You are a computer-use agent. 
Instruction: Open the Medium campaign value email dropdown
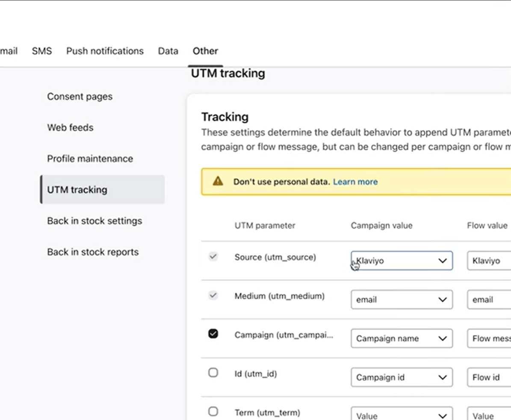(402, 300)
